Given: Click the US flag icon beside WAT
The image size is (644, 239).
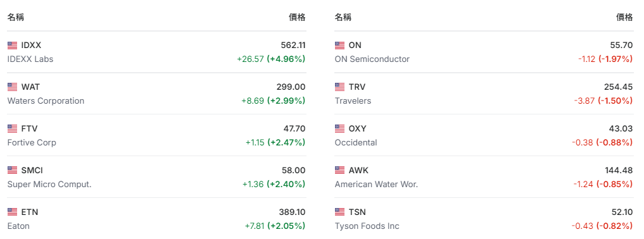Looking at the screenshot, I should pyautogui.click(x=12, y=87).
